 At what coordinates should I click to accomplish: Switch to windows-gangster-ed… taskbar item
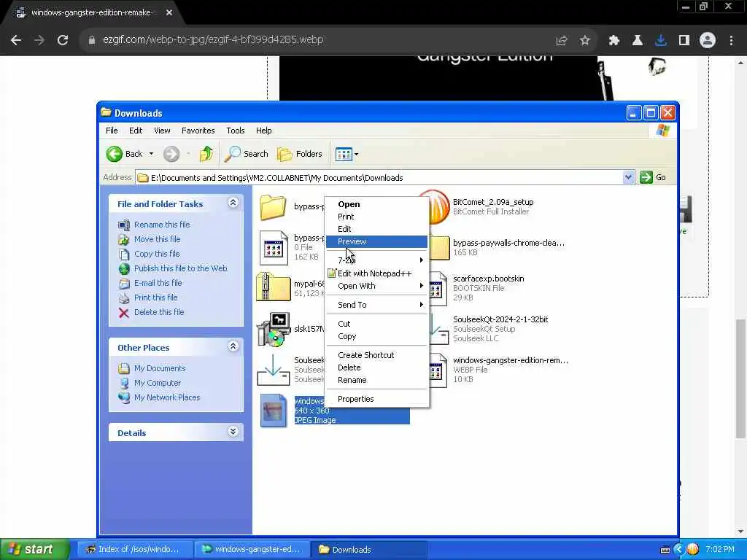click(x=252, y=549)
